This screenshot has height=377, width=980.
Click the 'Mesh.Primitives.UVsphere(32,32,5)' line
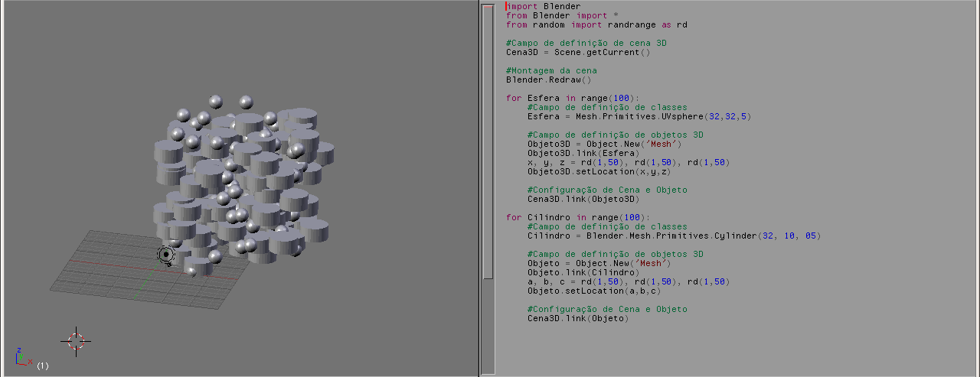coord(639,116)
